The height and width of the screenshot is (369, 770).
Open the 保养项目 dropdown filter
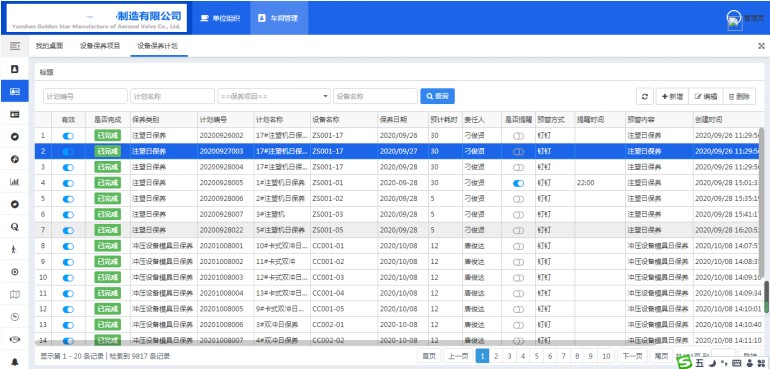(x=274, y=96)
